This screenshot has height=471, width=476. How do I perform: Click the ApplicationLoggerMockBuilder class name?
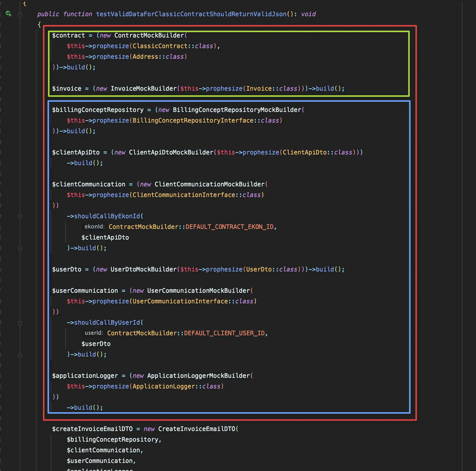(198, 376)
